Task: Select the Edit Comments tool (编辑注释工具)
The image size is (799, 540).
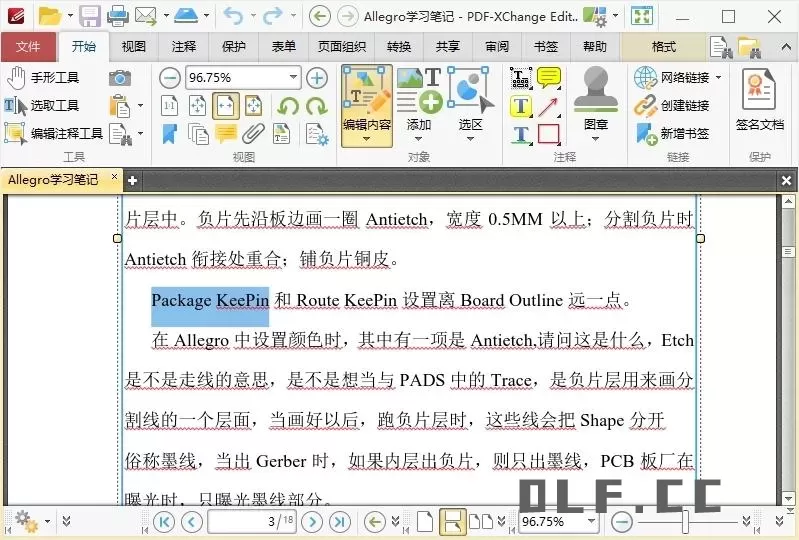Action: pos(54,133)
